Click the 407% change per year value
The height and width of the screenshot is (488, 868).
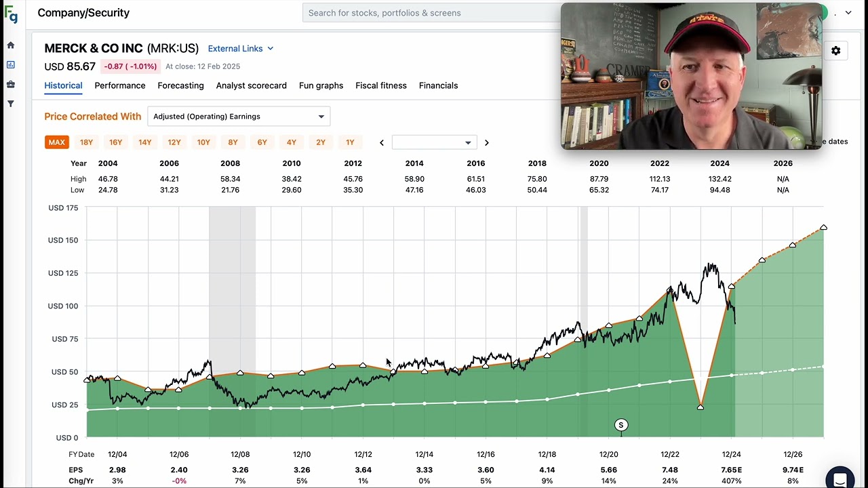coord(732,481)
